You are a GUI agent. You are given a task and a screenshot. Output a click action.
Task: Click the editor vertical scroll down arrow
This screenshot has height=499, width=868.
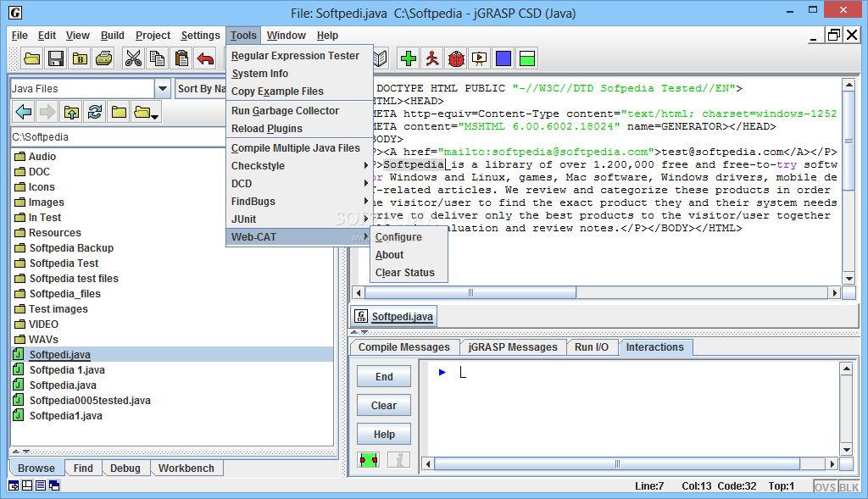tap(849, 278)
